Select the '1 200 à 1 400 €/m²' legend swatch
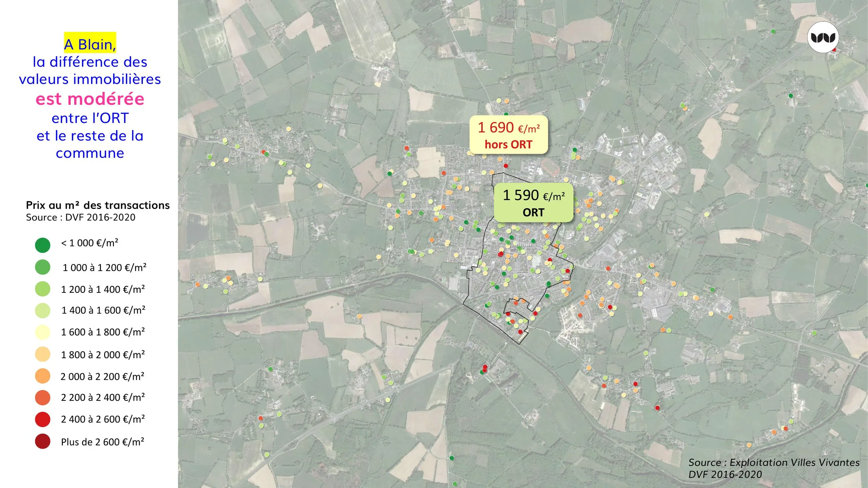The width and height of the screenshot is (868, 488). pyautogui.click(x=43, y=289)
